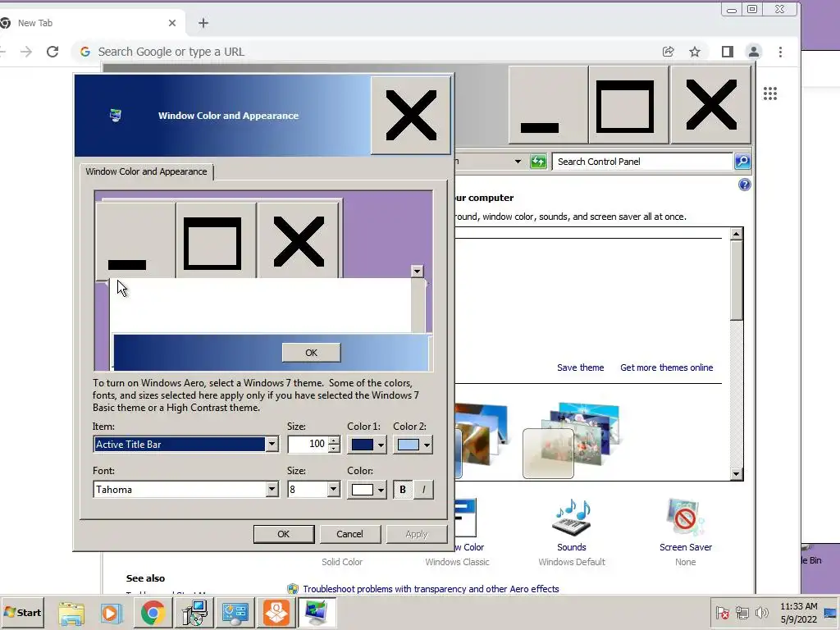Click the Save theme link
This screenshot has height=630, width=840.
tap(580, 367)
